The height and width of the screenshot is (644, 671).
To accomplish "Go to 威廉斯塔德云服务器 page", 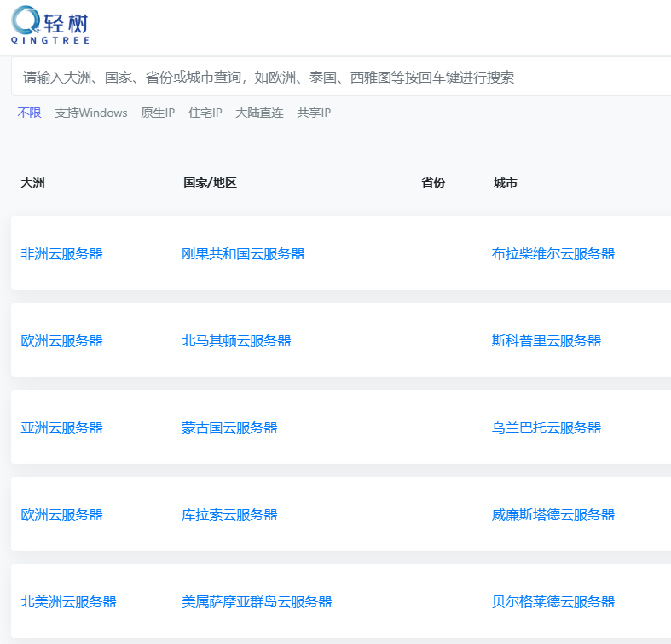I will (553, 514).
